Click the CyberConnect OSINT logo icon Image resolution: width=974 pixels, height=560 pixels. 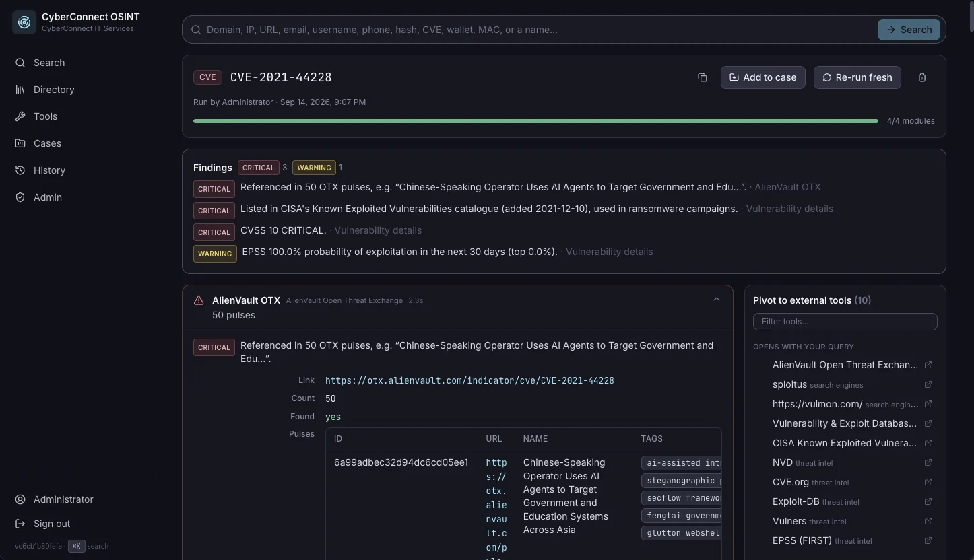pos(24,22)
